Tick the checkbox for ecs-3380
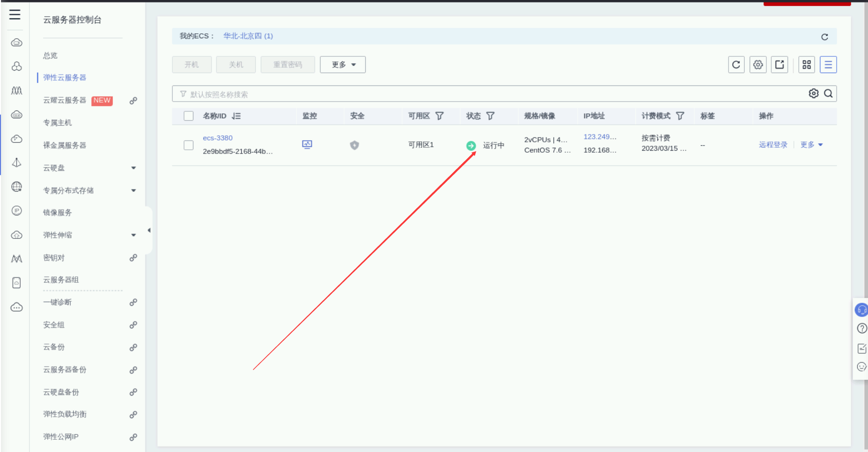Image resolution: width=868 pixels, height=452 pixels. click(189, 145)
